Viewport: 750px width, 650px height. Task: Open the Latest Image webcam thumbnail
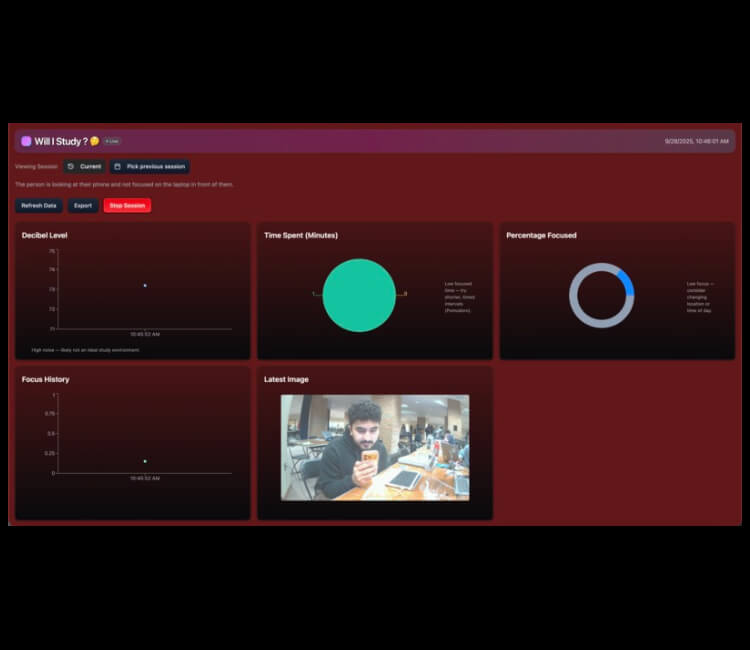point(375,447)
